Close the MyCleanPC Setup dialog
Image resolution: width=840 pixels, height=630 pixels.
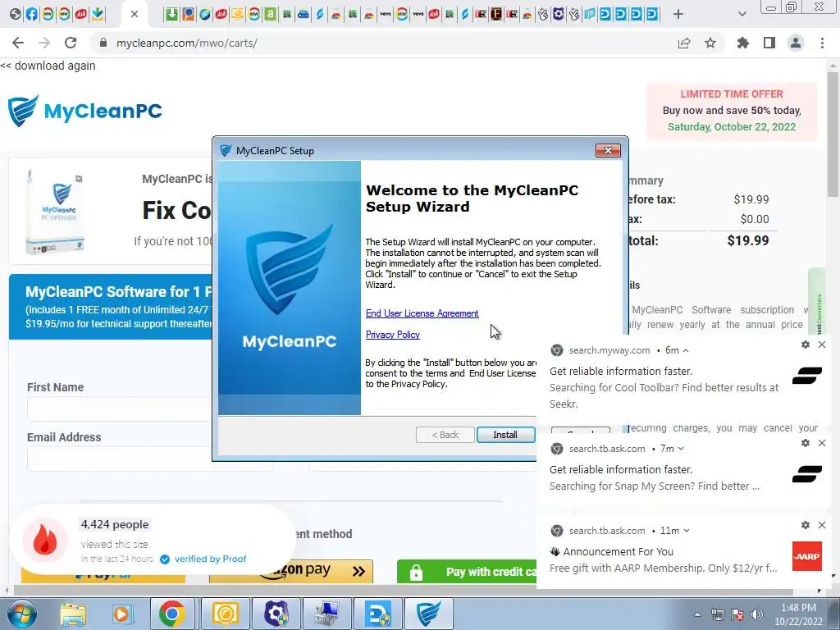(x=608, y=151)
